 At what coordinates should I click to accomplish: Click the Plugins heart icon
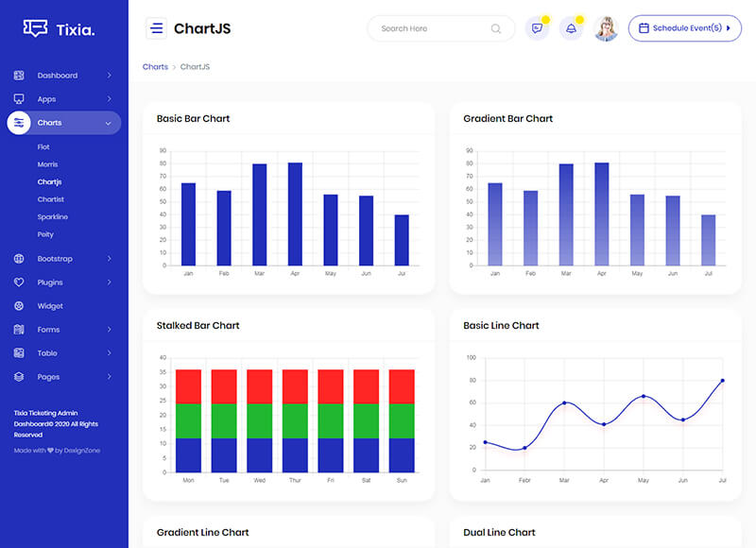pos(19,283)
